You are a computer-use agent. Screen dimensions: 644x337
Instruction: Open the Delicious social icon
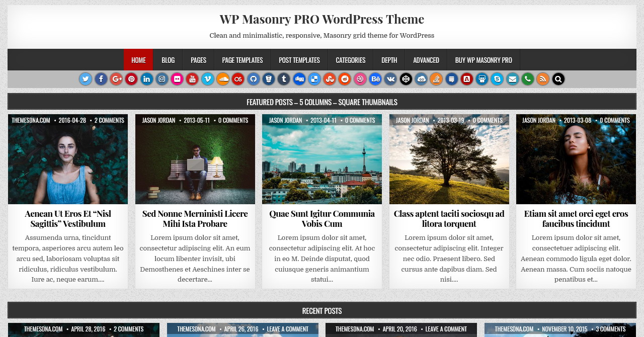point(314,79)
